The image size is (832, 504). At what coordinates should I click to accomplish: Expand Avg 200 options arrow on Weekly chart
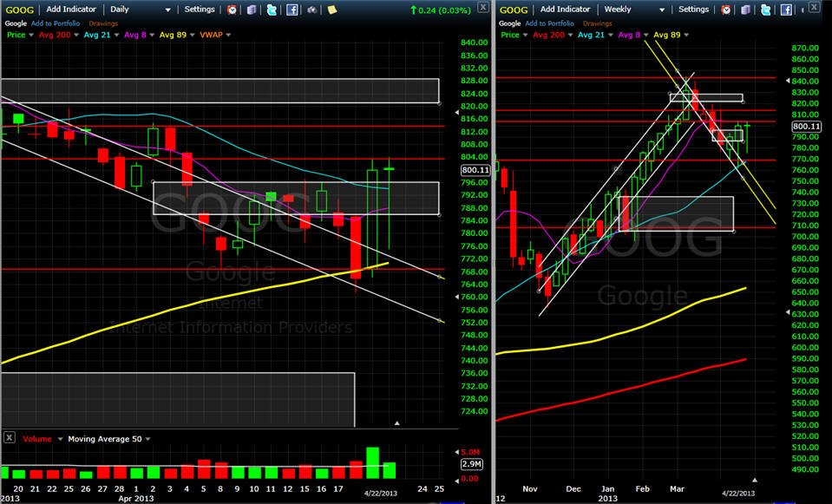pyautogui.click(x=570, y=35)
